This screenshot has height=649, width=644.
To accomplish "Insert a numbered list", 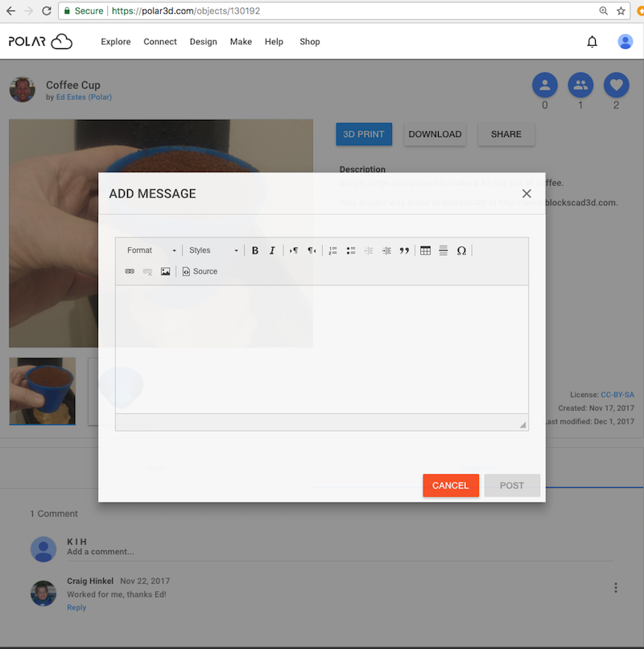I will coord(332,250).
